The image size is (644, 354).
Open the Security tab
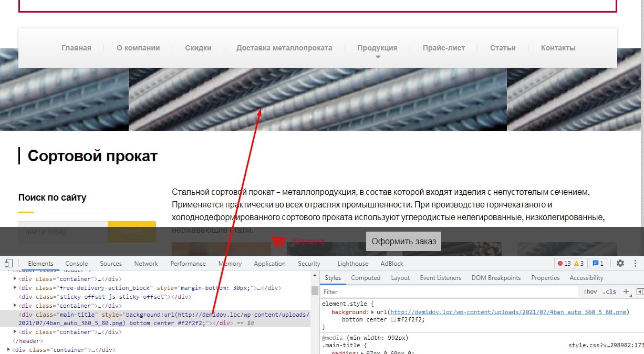click(309, 264)
